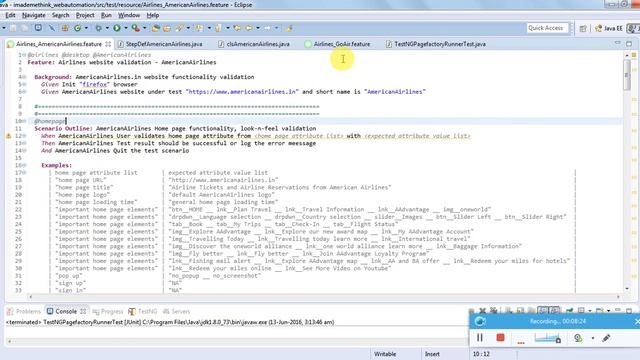The image size is (640, 360).
Task: Click the Pin Editor toolbar icon
Action: (289, 28)
